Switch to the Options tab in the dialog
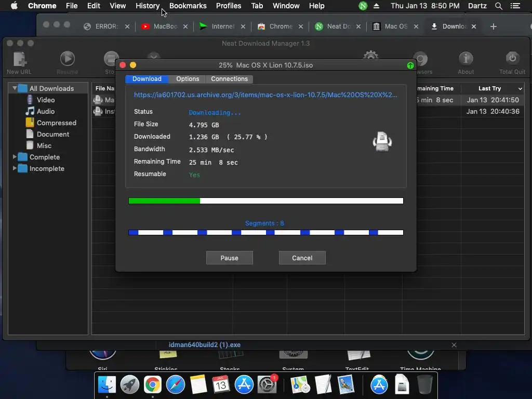The image size is (532, 399). click(188, 79)
